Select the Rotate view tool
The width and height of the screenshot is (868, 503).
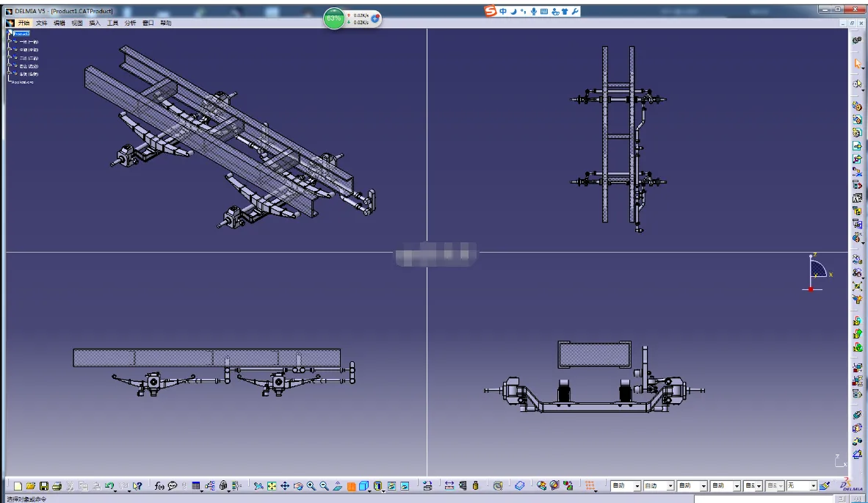[298, 486]
